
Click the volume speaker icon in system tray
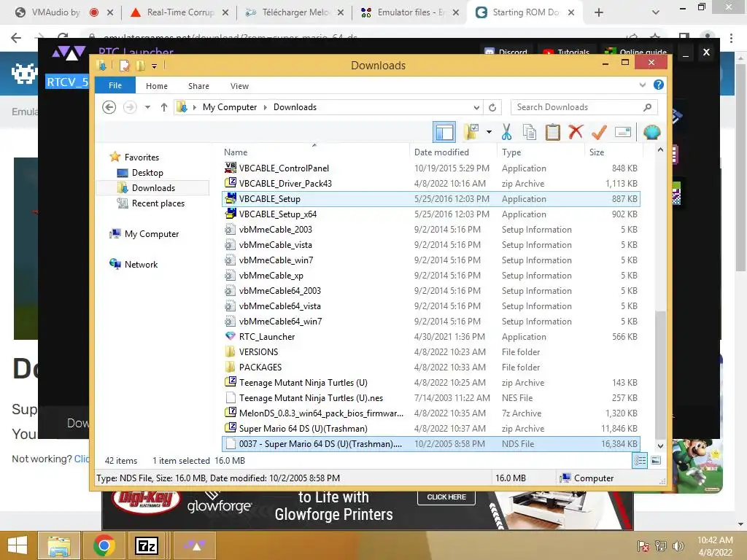coord(678,545)
